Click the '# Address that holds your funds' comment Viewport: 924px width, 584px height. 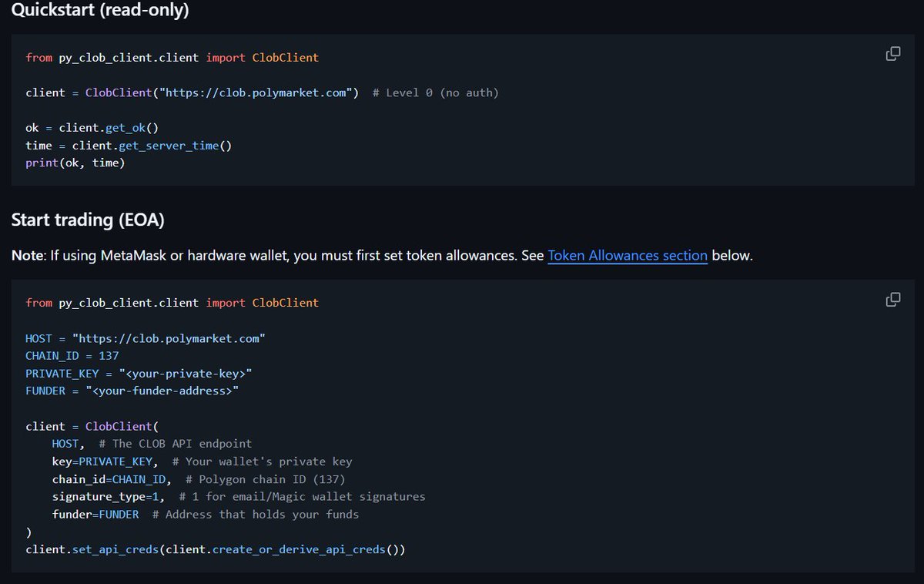coord(256,514)
